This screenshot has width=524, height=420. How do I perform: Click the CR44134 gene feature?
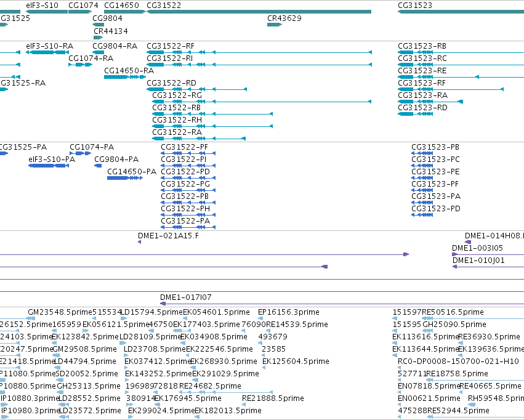[98, 38]
